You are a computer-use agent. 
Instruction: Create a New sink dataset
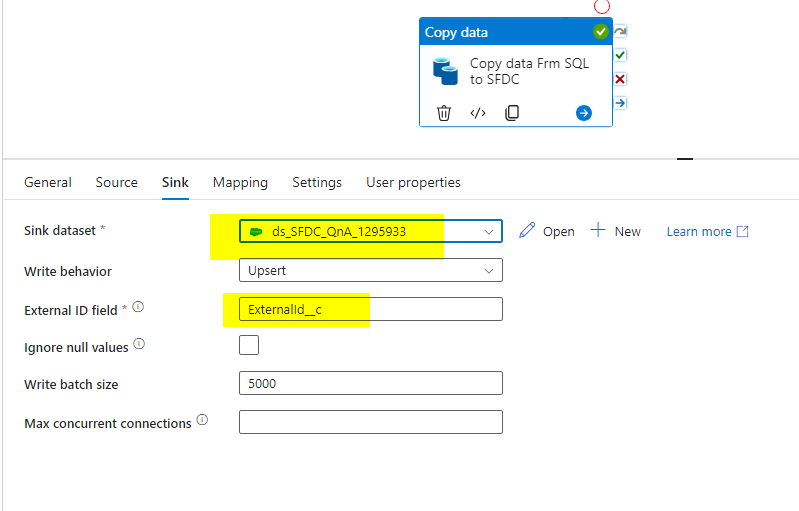point(616,231)
